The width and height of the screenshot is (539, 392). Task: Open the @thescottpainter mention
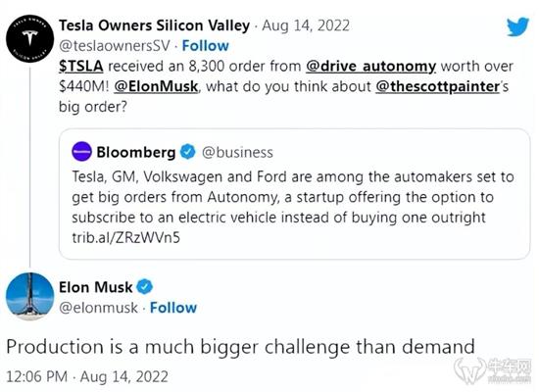[x=438, y=86]
